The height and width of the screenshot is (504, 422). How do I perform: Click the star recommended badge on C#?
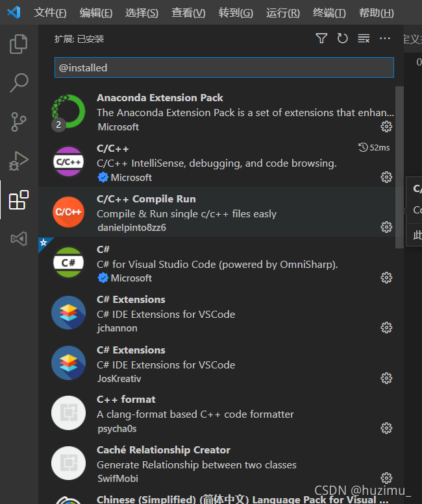[43, 243]
